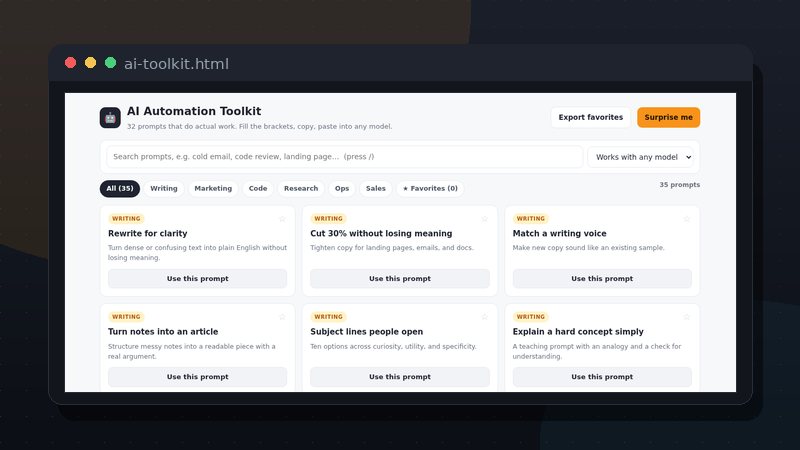
Task: Click the AI Automation Toolkit heading
Action: [194, 111]
